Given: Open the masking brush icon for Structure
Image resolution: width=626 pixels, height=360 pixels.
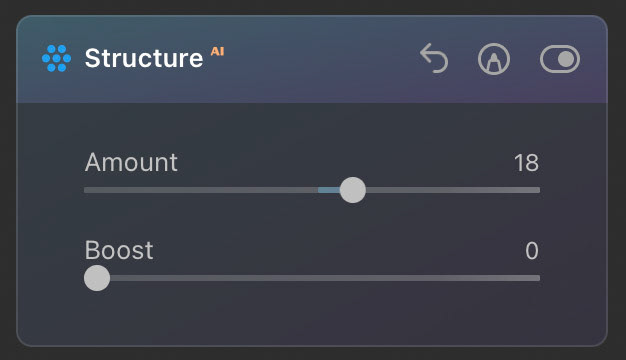Looking at the screenshot, I should pos(494,59).
